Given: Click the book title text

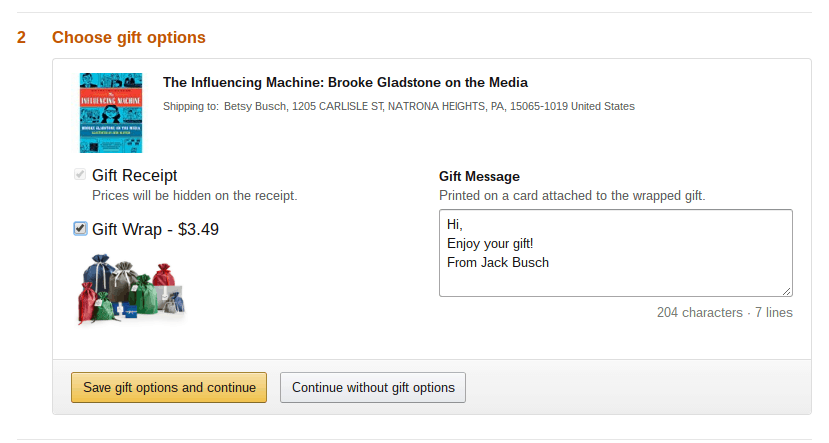Looking at the screenshot, I should tap(345, 82).
